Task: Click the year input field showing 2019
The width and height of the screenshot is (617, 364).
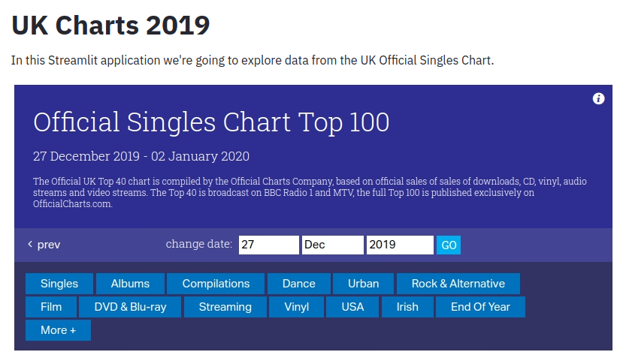Action: coord(399,245)
